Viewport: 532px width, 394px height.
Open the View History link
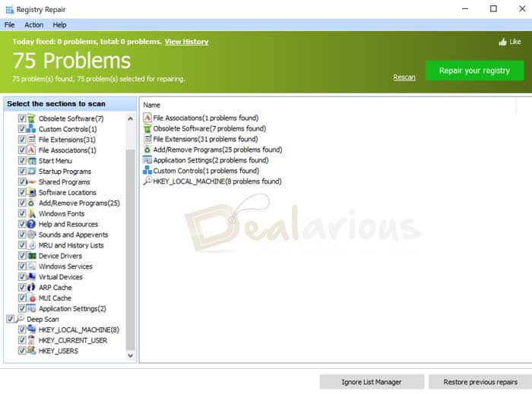186,42
